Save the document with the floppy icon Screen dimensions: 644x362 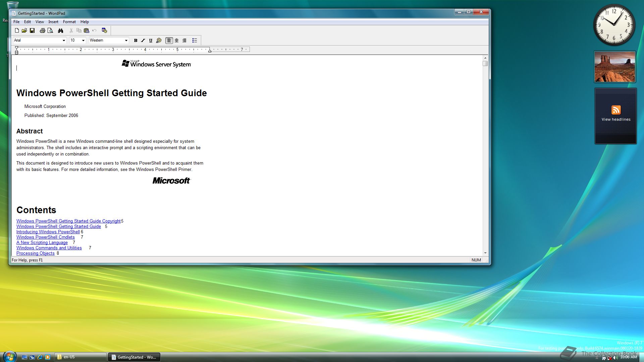pos(32,31)
